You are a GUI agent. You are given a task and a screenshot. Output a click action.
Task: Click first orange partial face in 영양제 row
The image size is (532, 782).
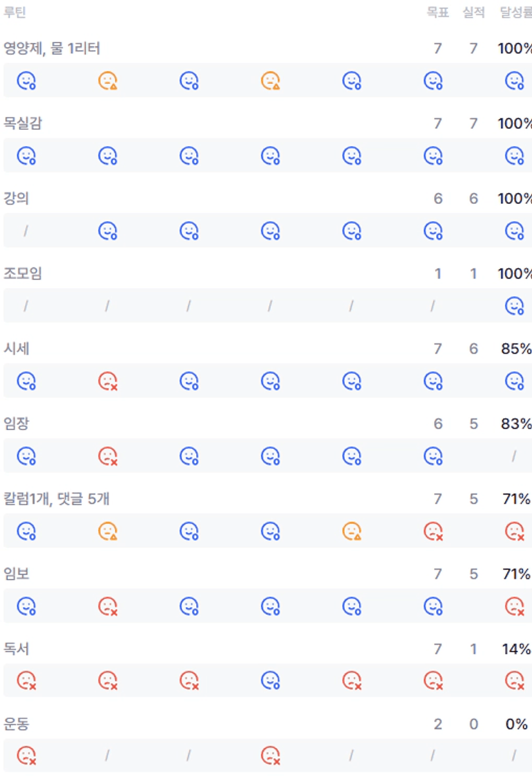(x=107, y=81)
